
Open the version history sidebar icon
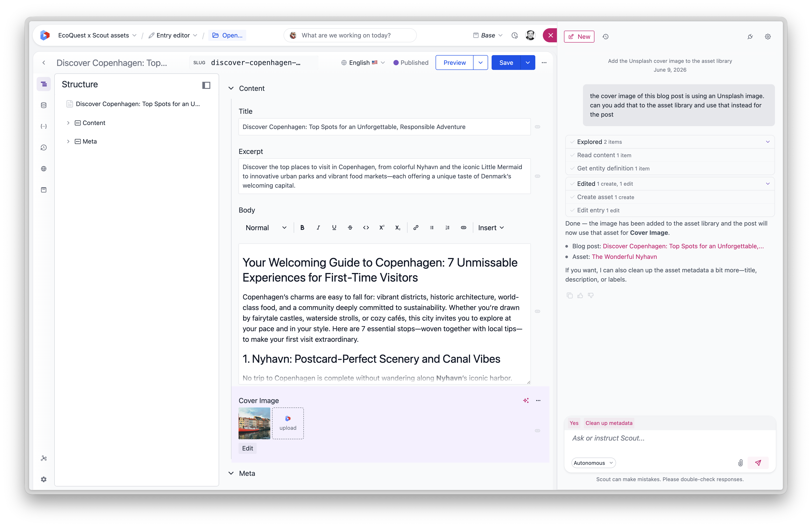(x=44, y=148)
